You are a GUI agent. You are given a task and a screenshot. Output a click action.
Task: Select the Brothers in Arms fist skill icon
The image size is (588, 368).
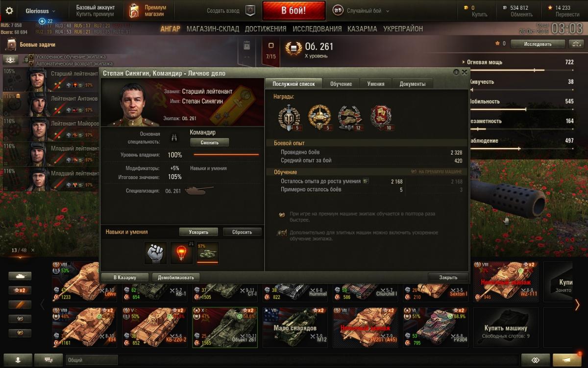(x=155, y=253)
